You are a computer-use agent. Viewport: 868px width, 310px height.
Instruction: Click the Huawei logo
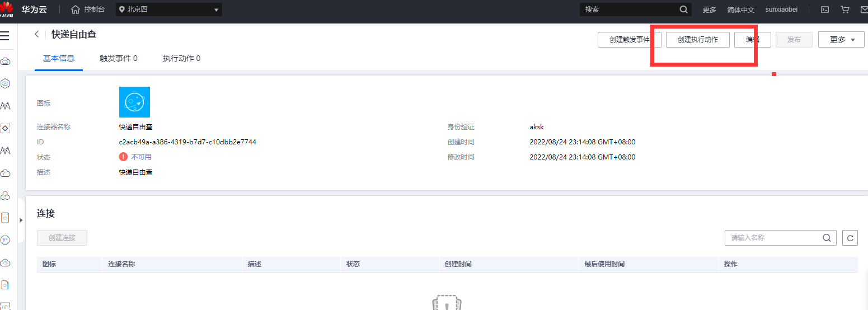[x=6, y=8]
